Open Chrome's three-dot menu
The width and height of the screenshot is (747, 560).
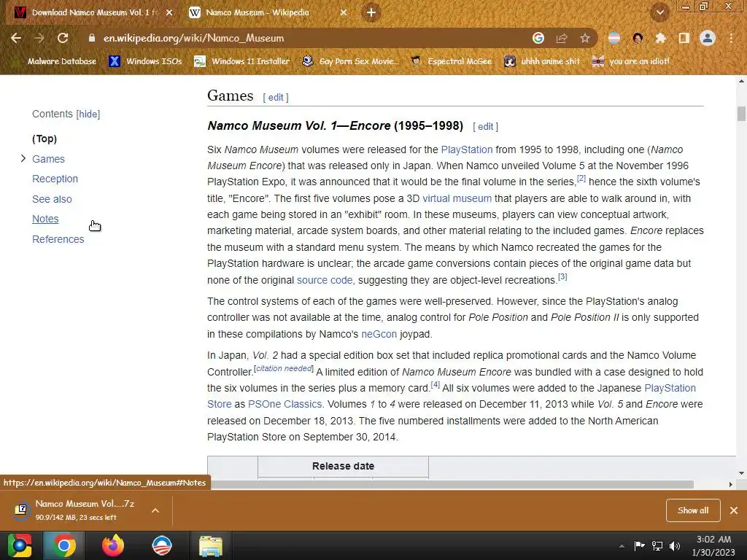(x=731, y=38)
